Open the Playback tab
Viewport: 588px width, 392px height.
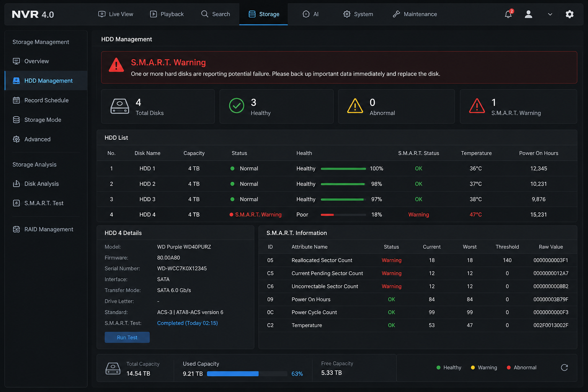point(167,14)
